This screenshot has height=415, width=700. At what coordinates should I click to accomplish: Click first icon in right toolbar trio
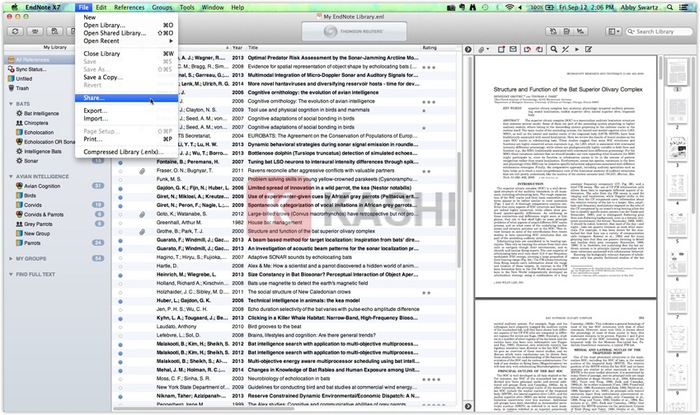[553, 31]
